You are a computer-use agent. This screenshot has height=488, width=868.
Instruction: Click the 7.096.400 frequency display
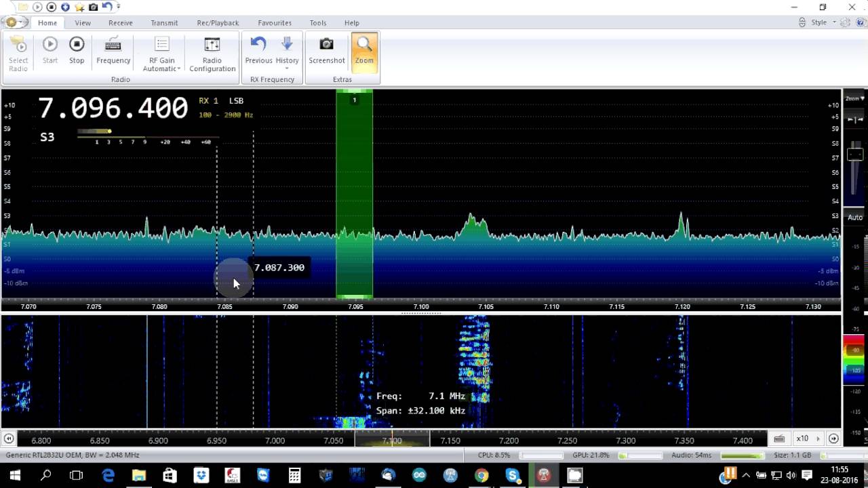pos(113,108)
